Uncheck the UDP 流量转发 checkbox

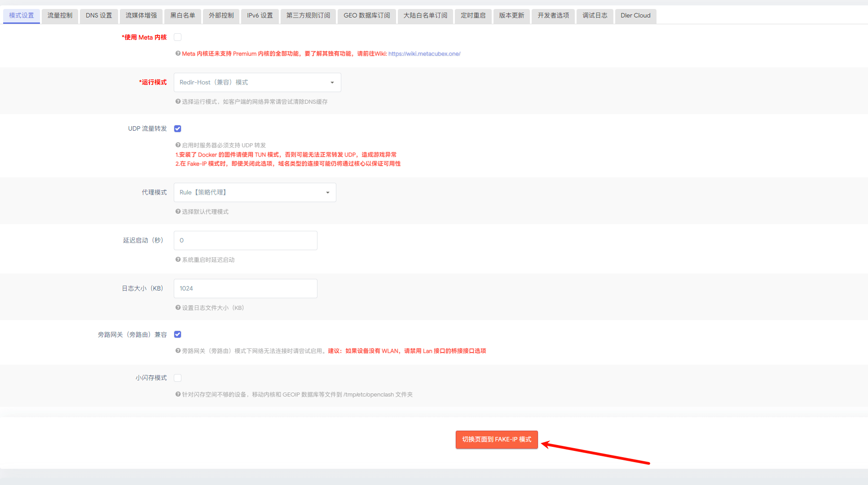[x=178, y=128]
